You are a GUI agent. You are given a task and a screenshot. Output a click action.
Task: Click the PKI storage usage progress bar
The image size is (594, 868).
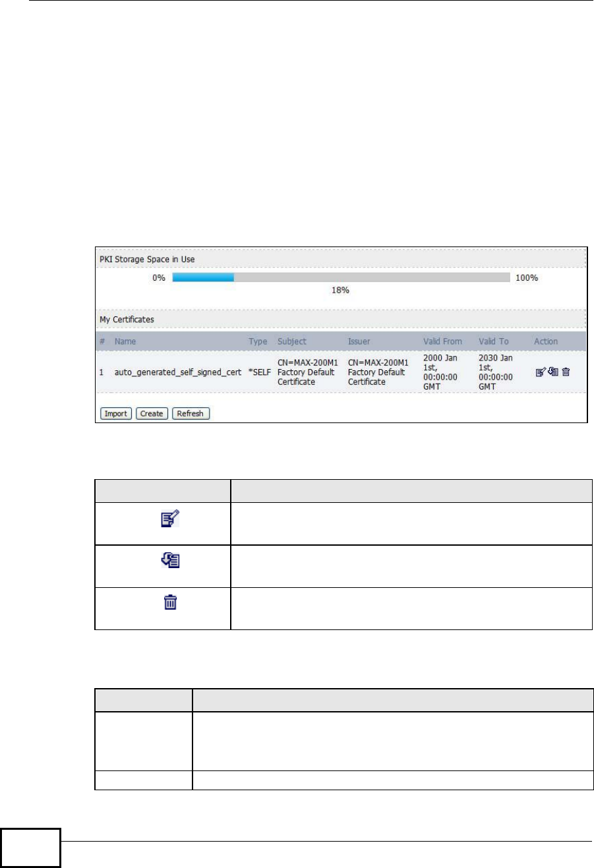click(341, 278)
